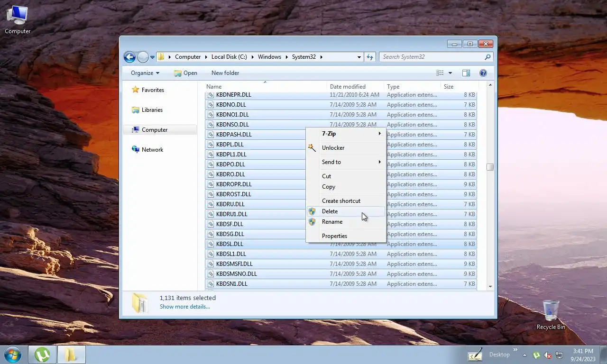The image size is (607, 364).
Task: Click Show more details link
Action: coord(184,307)
